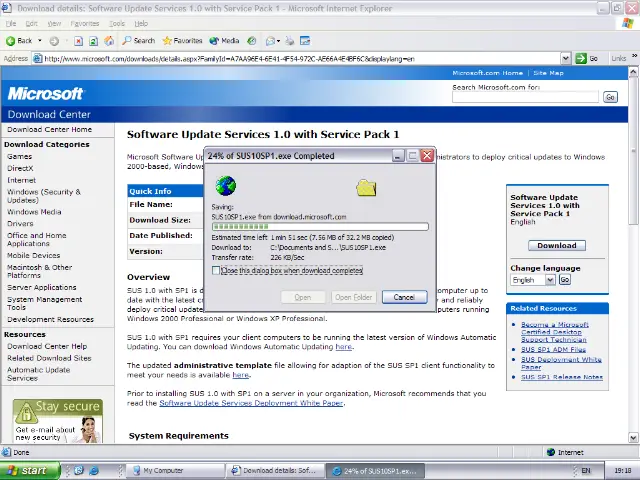Click the green Go arrow button
Screen dimensions: 640x480
pyautogui.click(x=581, y=58)
